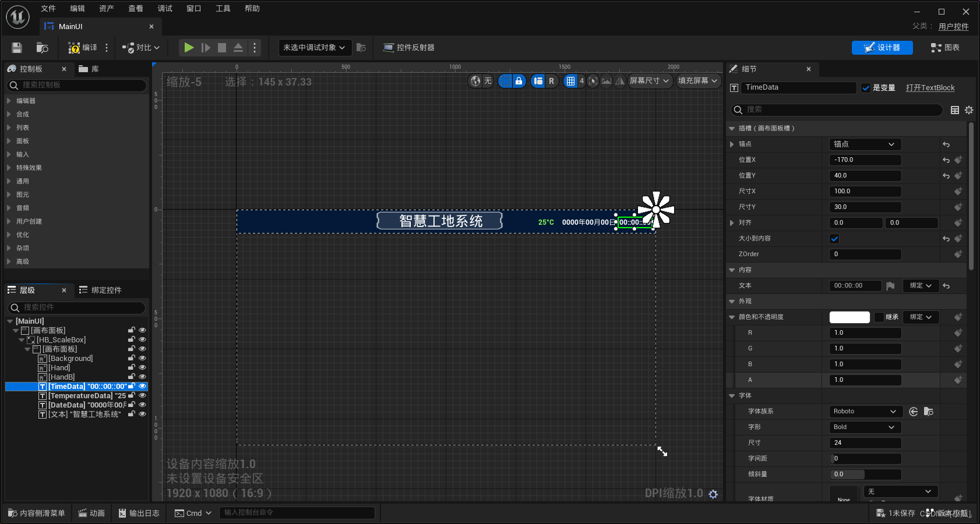This screenshot has width=980, height=524.
Task: Collapse HB_ScaleBox in hierarchy tree
Action: (x=22, y=339)
